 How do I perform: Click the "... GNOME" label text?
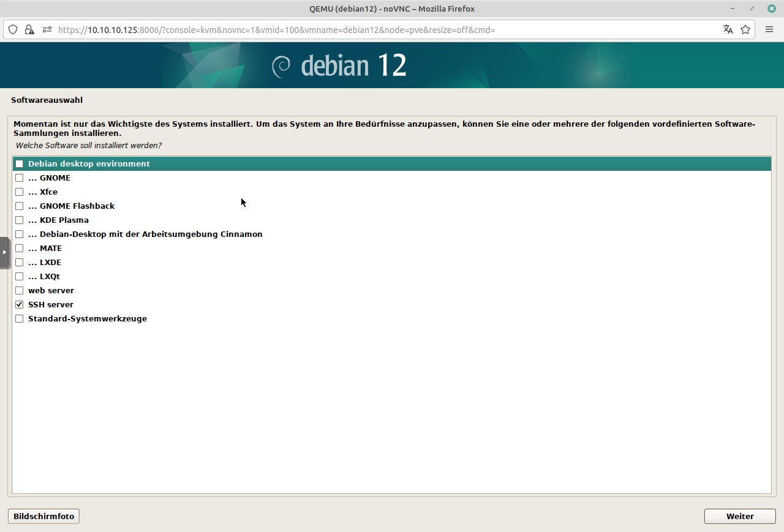pos(49,178)
